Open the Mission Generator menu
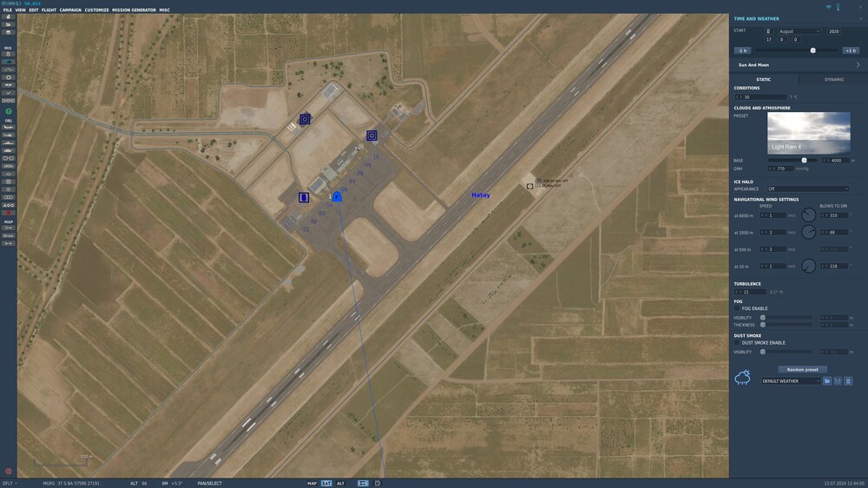868x488 pixels. (x=134, y=10)
